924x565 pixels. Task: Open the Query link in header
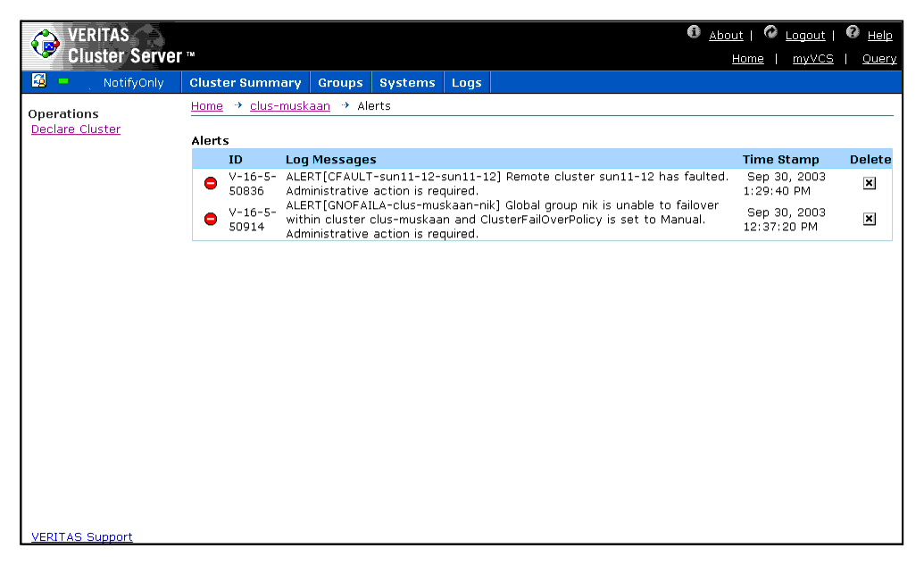pos(878,59)
